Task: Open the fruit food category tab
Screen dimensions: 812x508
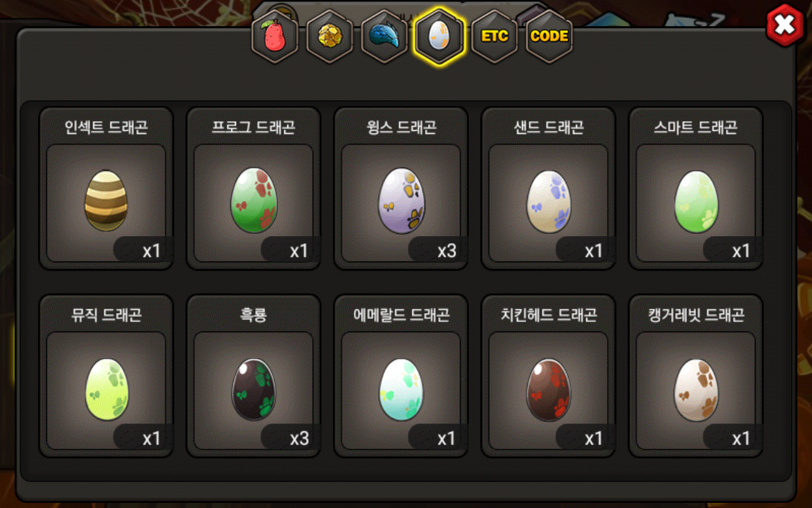Action: coord(275,37)
